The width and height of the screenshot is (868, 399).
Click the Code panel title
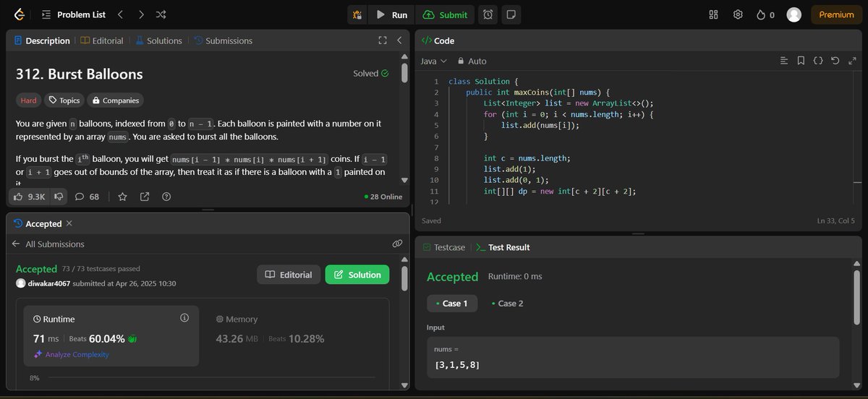[438, 40]
